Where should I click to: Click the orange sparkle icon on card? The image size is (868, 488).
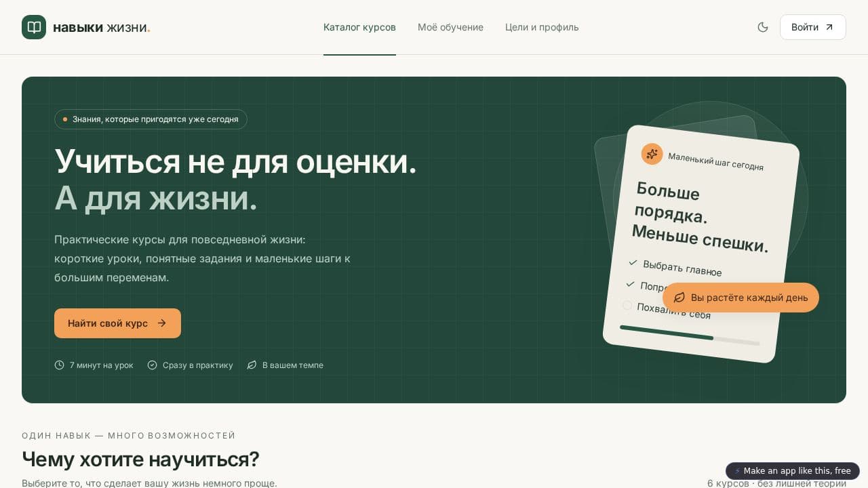(652, 154)
